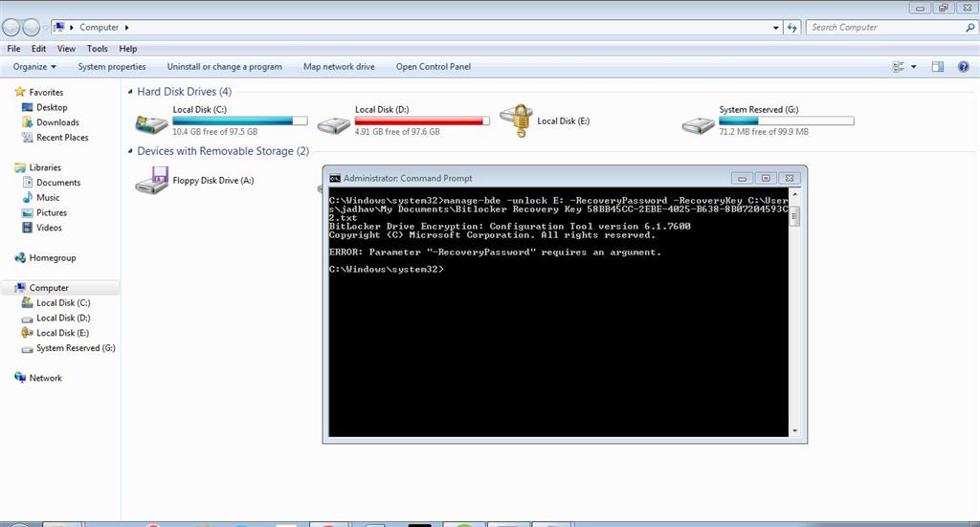980x527 pixels.
Task: Click the "71.2 MB free of 99.9 MB" text
Action: (x=764, y=132)
